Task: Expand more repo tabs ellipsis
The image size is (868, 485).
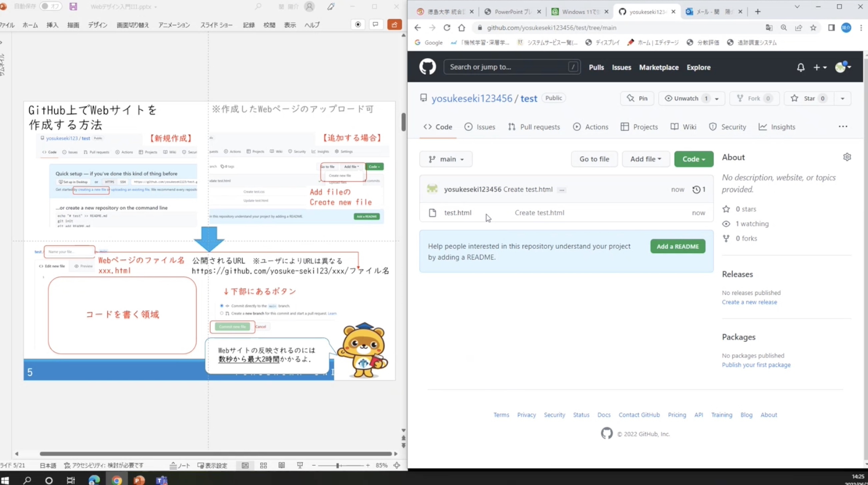Action: tap(843, 126)
